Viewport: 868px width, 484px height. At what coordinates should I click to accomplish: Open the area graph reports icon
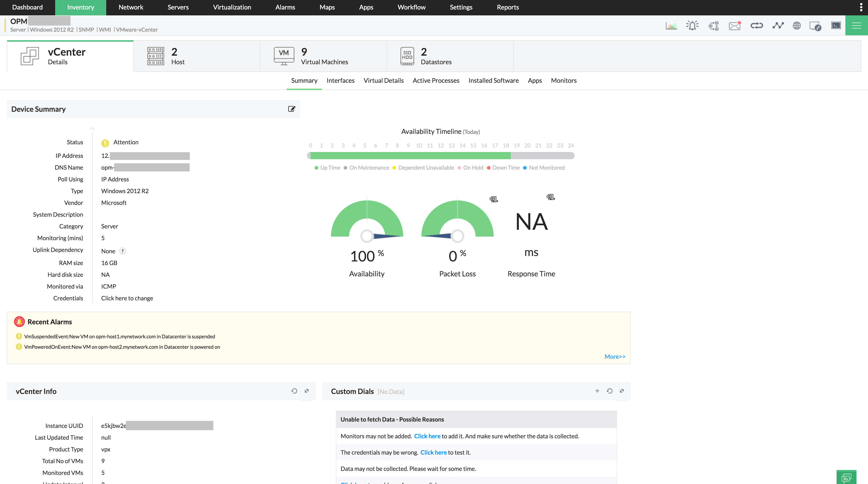tap(671, 26)
